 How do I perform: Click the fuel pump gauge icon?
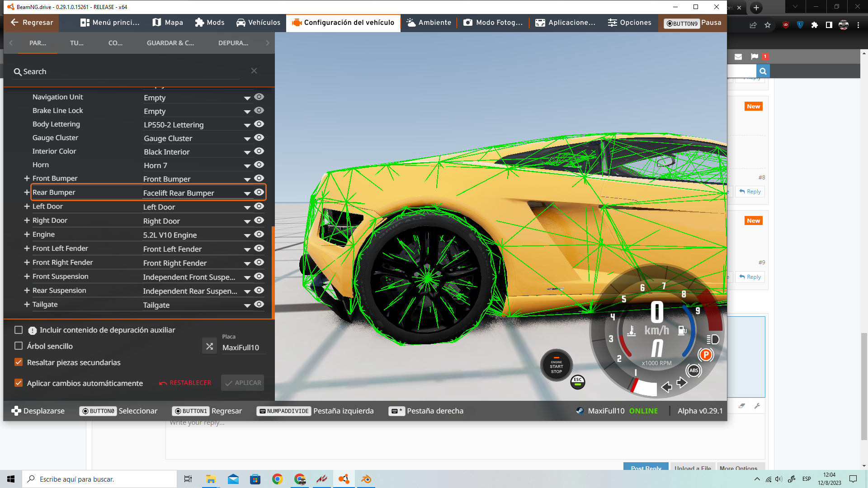click(x=682, y=330)
